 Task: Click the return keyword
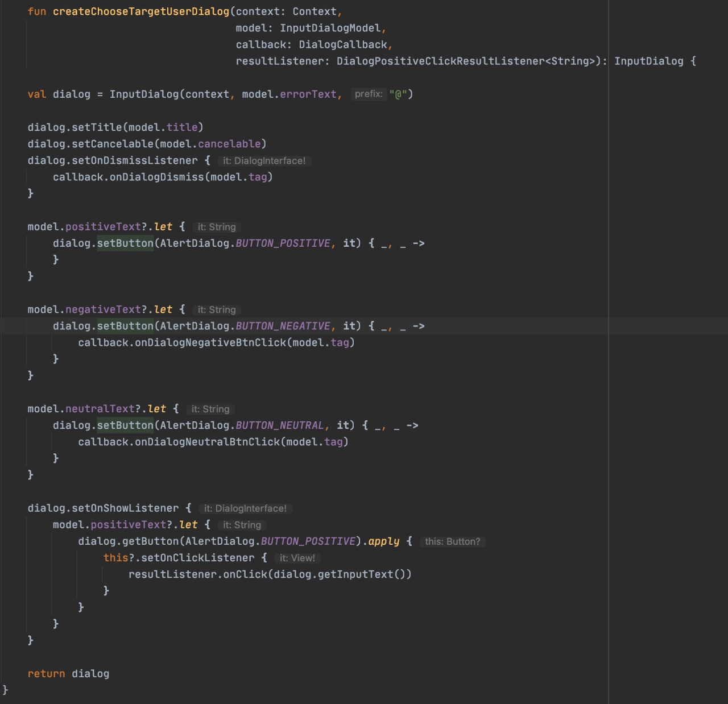click(47, 674)
